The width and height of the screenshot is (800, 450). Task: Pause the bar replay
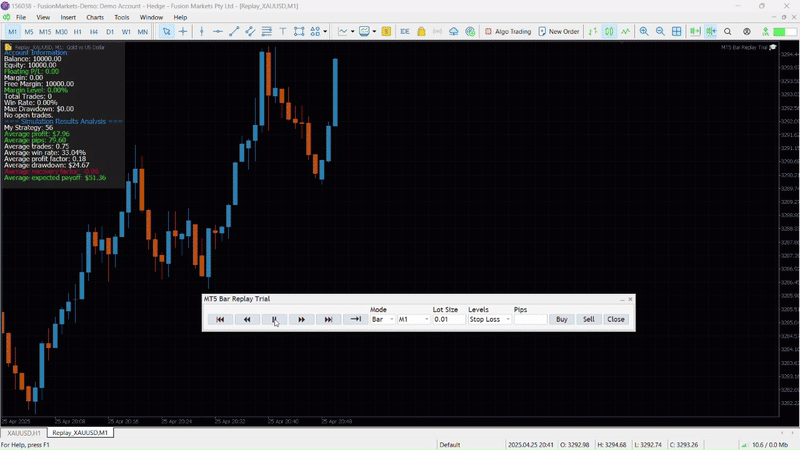[274, 319]
